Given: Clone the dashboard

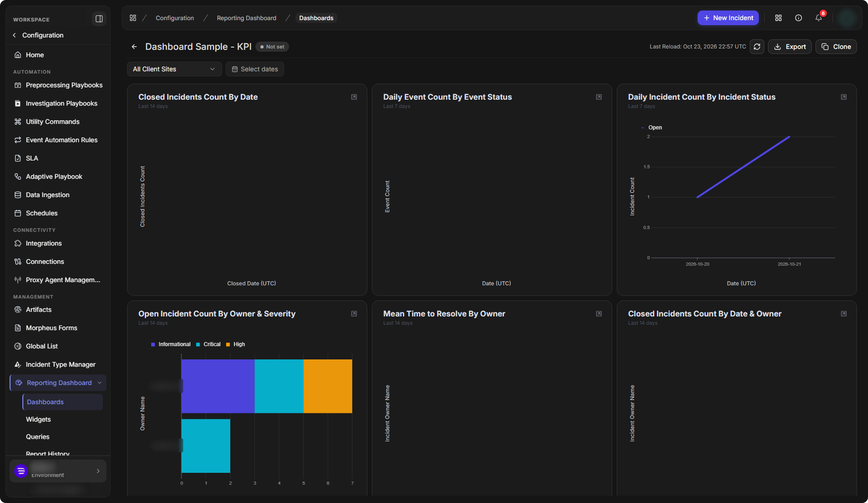Looking at the screenshot, I should (x=836, y=47).
